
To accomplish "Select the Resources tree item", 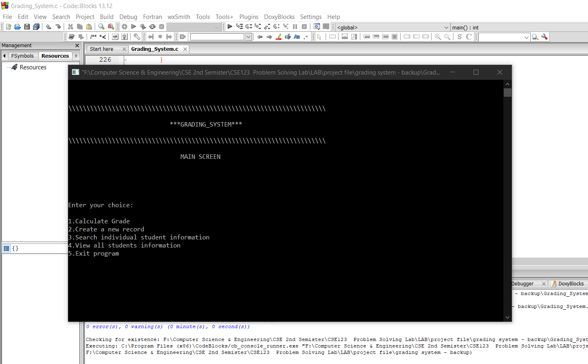I will (x=33, y=67).
